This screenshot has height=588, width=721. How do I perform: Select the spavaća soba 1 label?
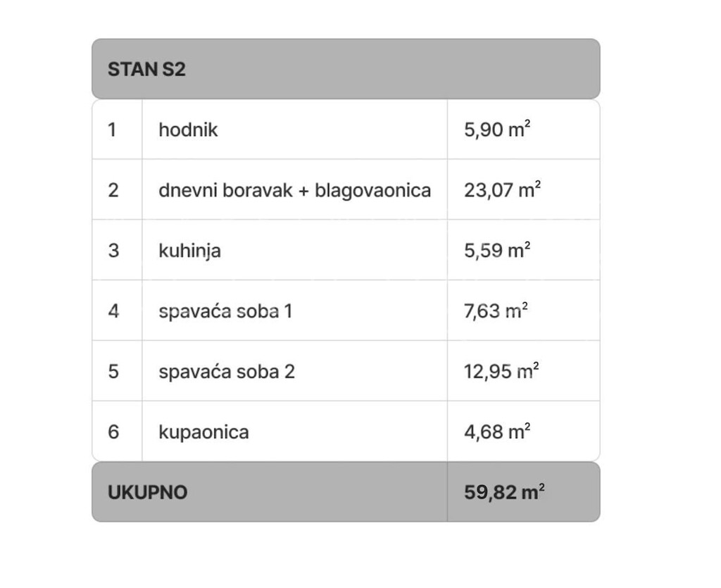[225, 311]
